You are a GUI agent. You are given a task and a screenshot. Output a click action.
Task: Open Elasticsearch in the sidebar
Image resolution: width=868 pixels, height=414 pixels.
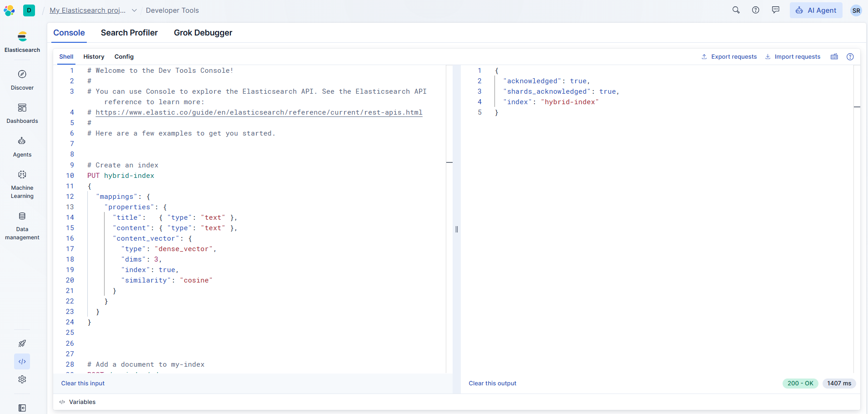[x=22, y=42]
